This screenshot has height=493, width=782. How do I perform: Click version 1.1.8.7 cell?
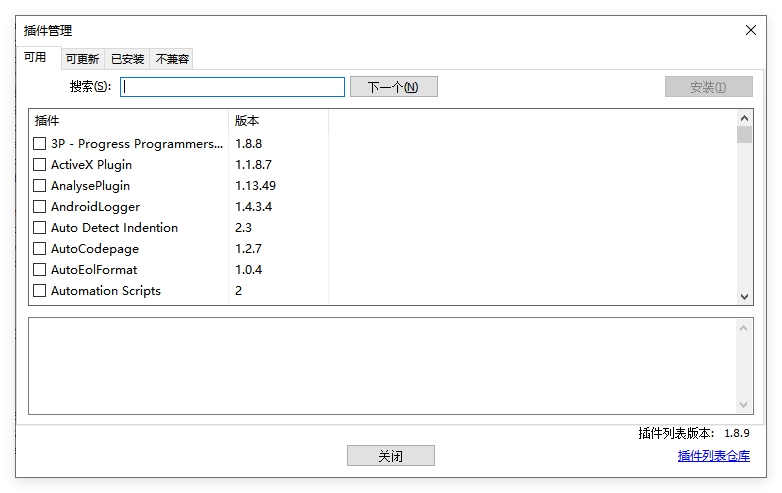253,164
